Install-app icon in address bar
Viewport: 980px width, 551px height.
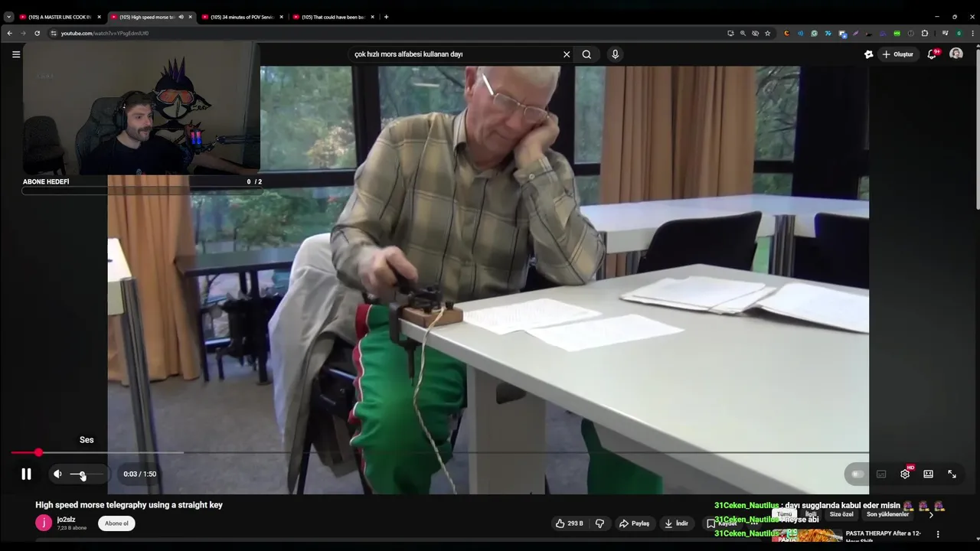point(730,33)
